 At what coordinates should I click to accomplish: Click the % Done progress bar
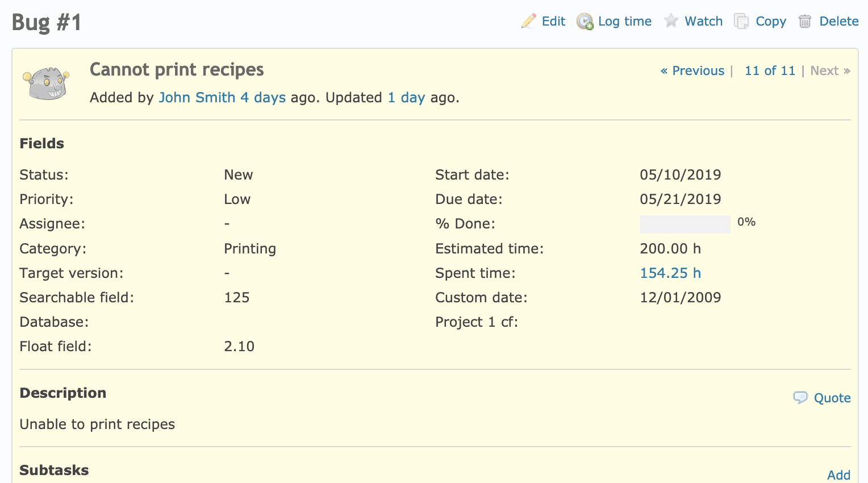click(685, 224)
